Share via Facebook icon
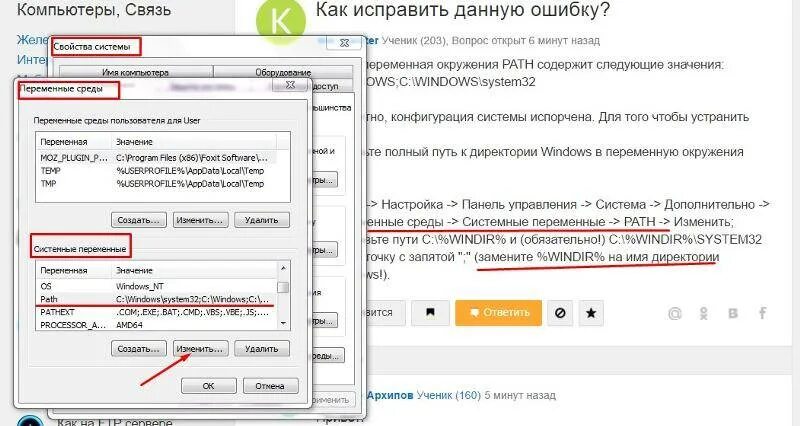 [762, 313]
